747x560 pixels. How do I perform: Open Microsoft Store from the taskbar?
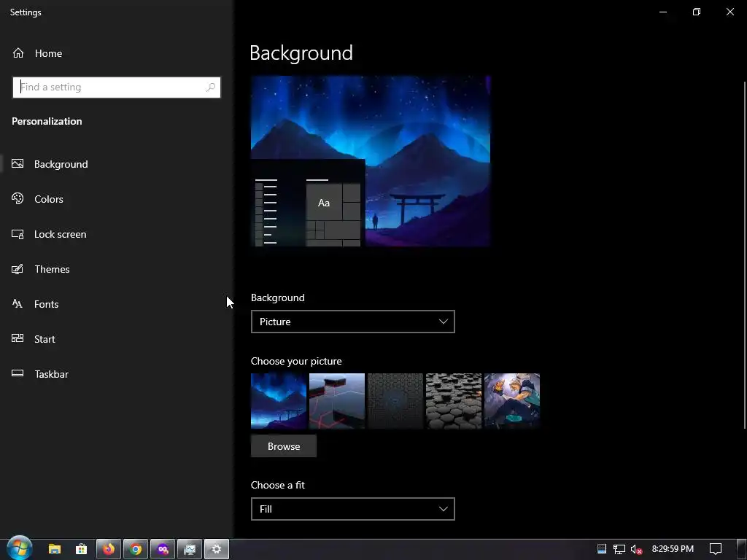pyautogui.click(x=82, y=550)
